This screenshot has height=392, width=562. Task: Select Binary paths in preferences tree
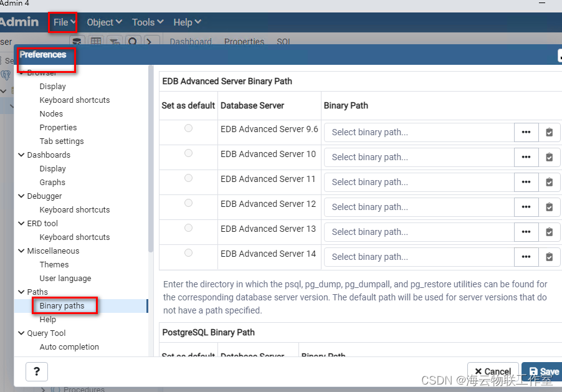pos(62,305)
